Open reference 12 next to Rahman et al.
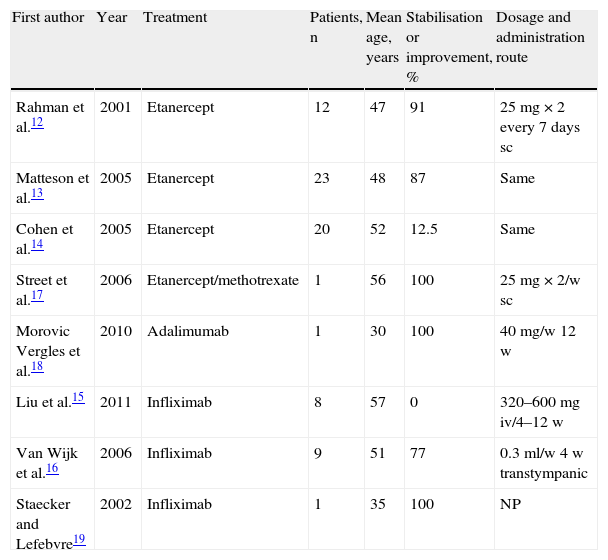Viewport: 608px width, 560px height. [x=35, y=122]
